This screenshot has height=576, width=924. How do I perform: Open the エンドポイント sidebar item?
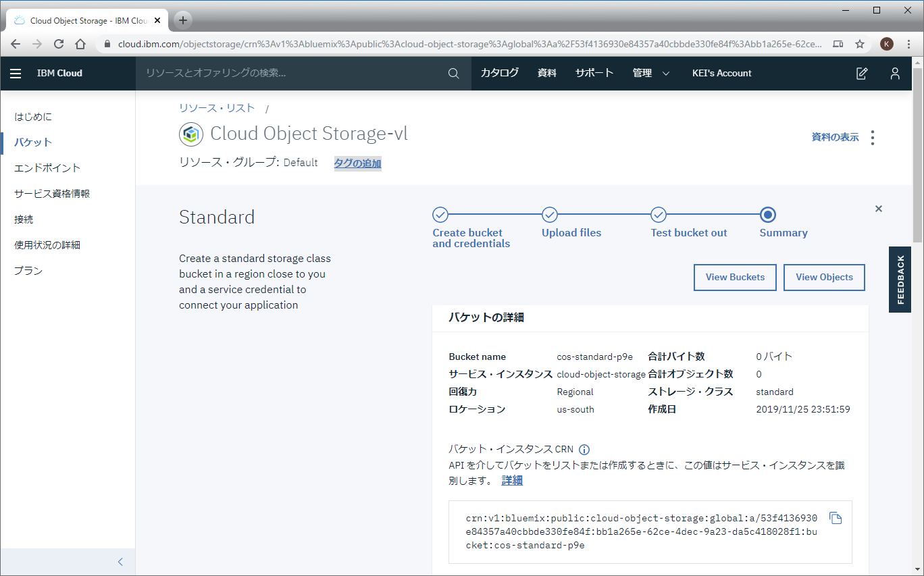(x=47, y=168)
